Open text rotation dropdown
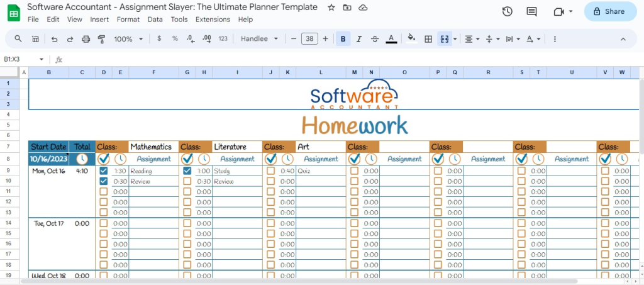This screenshot has width=644, height=285. pyautogui.click(x=533, y=39)
